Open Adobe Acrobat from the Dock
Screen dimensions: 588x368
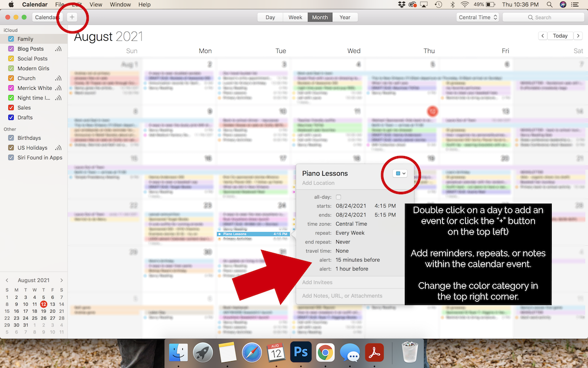(x=374, y=352)
